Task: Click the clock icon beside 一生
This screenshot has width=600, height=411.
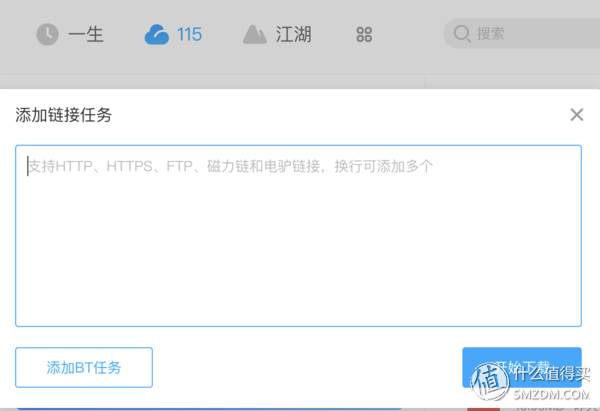Action: (47, 34)
